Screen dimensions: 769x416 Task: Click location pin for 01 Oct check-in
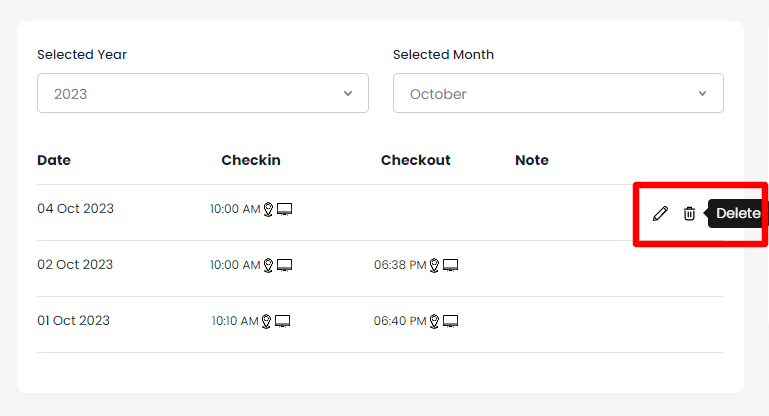tap(268, 321)
